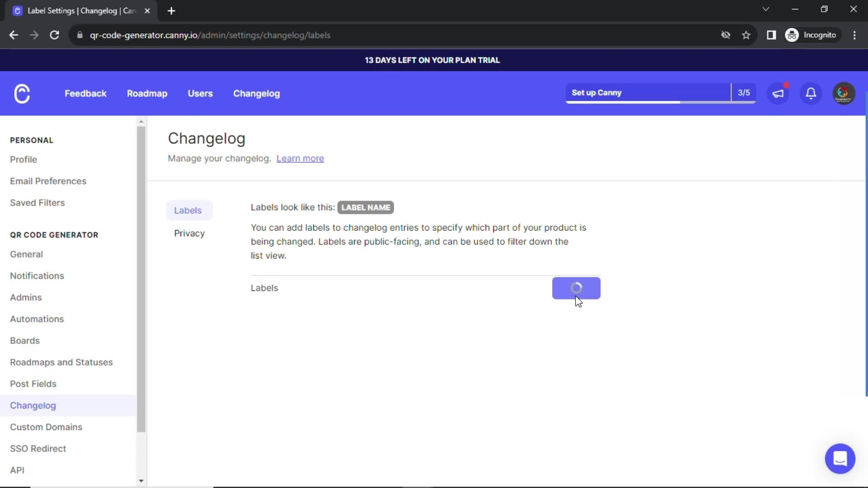
Task: Navigate to General settings
Action: point(26,254)
